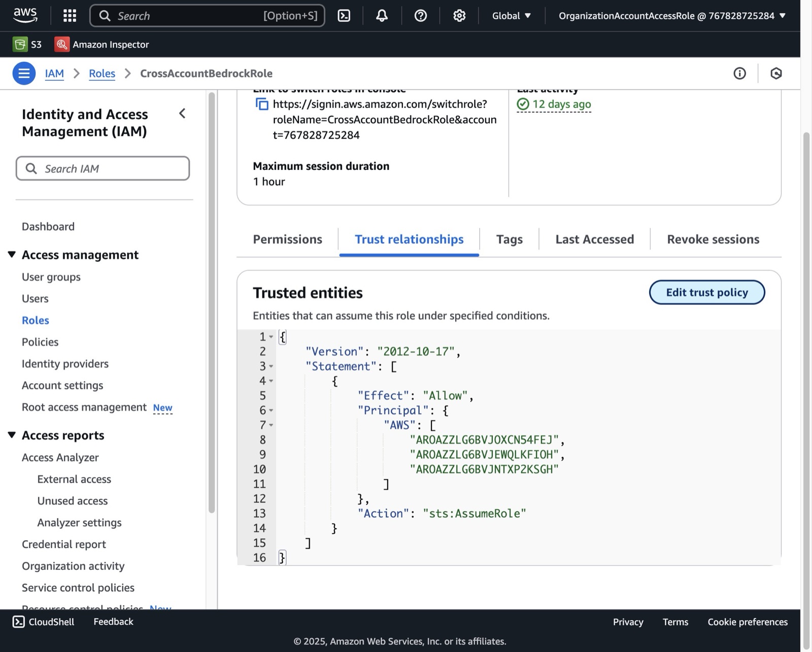Go to the IAM breadcrumb link
The width and height of the screenshot is (812, 652).
pos(54,74)
